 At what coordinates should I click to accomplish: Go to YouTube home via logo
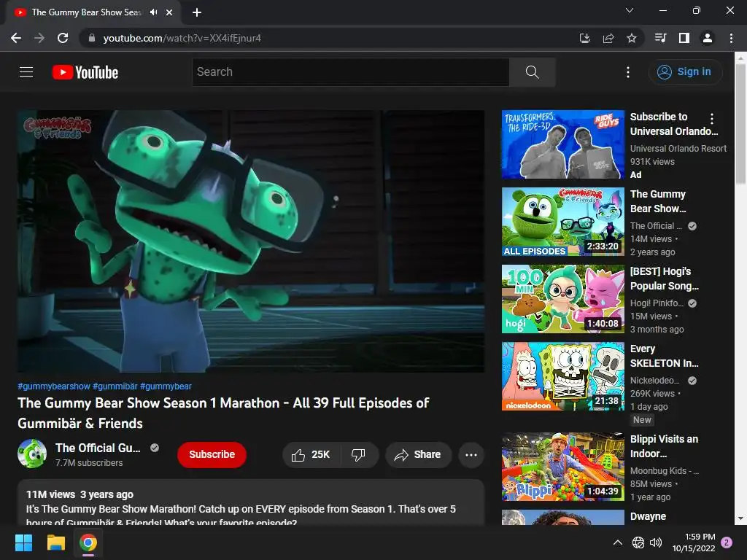point(85,72)
